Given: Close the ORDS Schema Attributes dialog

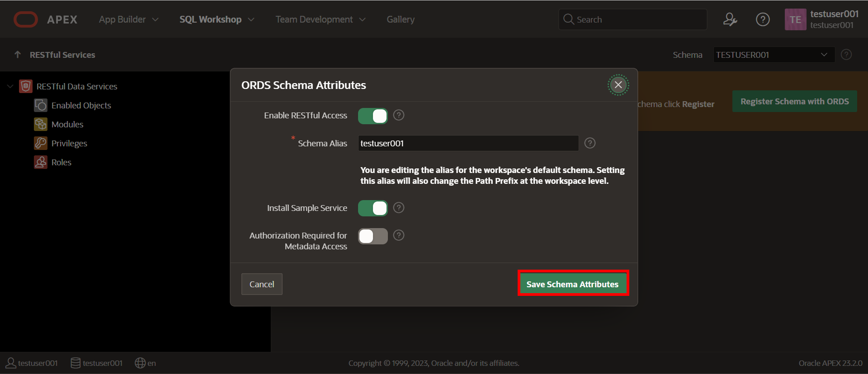Looking at the screenshot, I should pos(618,85).
